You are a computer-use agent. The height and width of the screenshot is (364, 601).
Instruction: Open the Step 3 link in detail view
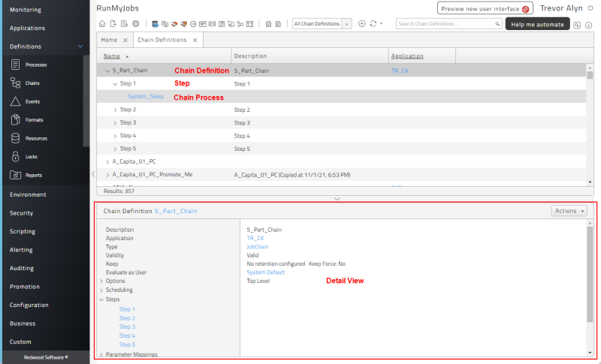[127, 327]
